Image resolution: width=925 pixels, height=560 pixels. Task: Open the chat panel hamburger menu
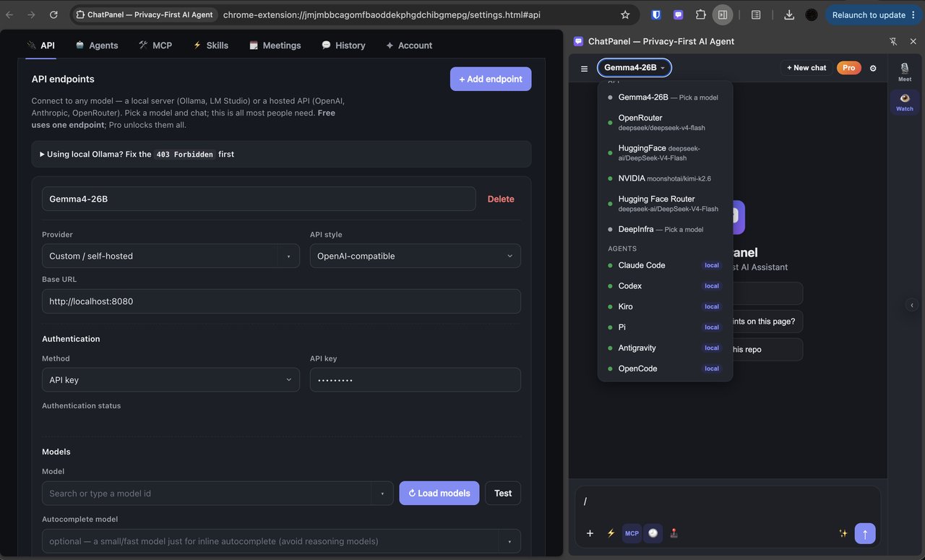[x=584, y=69]
